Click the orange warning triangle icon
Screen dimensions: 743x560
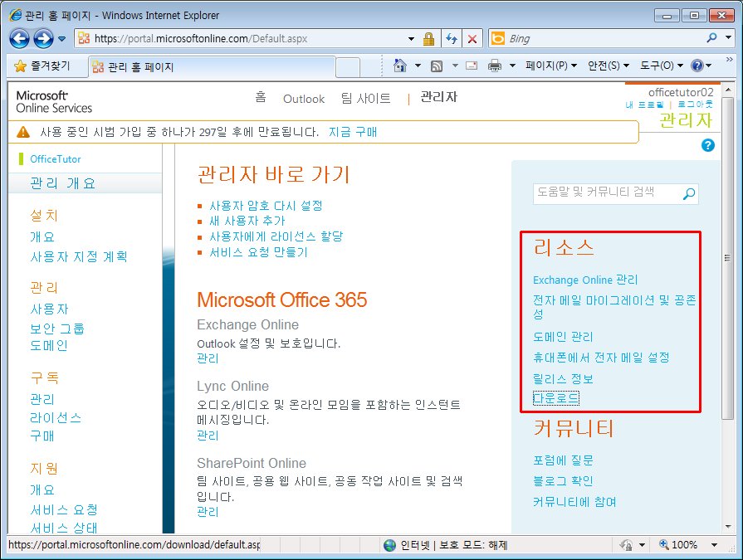[22, 132]
